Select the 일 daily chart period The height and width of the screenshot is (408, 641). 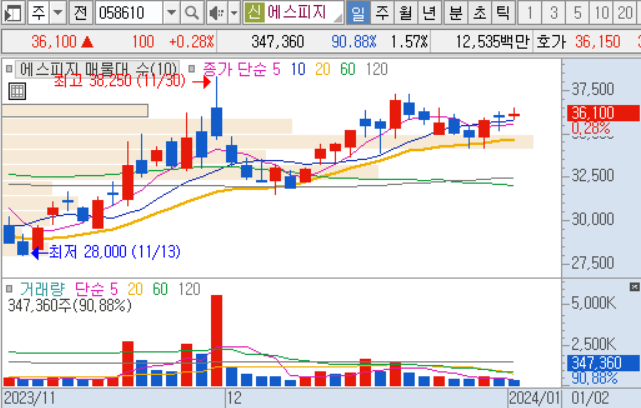(x=358, y=13)
